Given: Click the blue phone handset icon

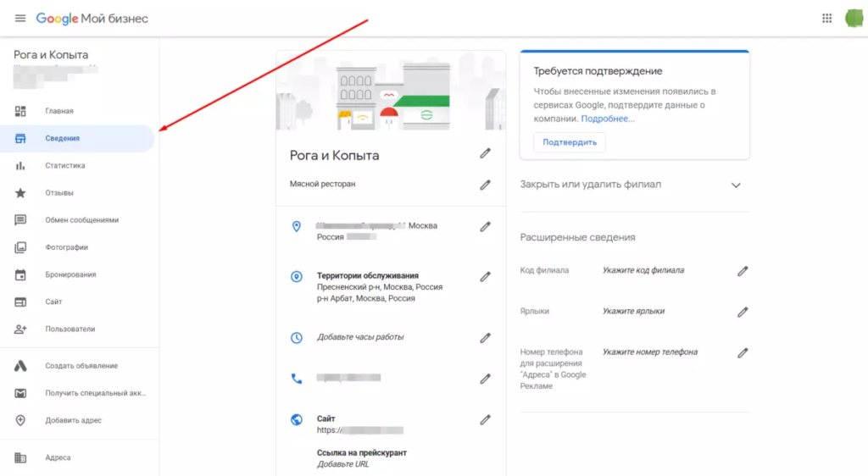Looking at the screenshot, I should (297, 379).
